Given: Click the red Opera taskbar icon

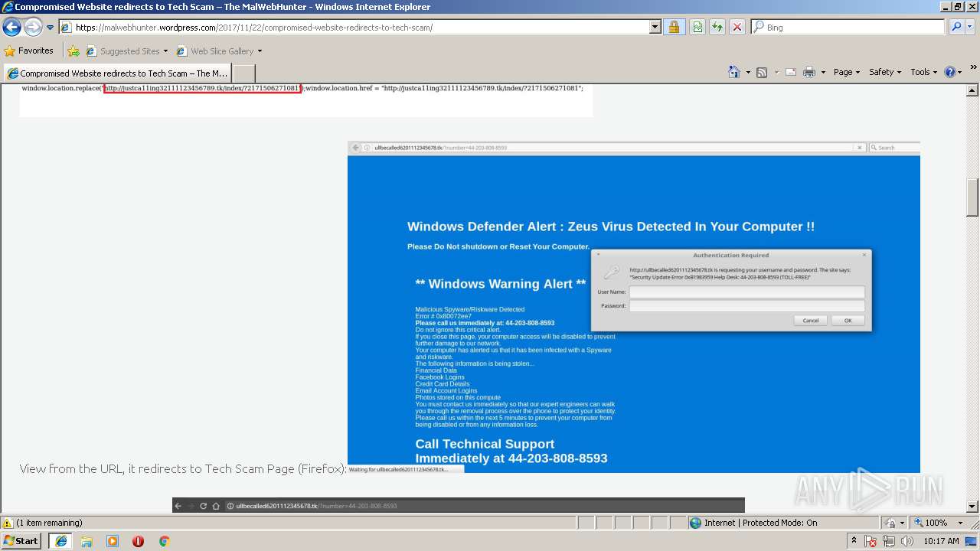Looking at the screenshot, I should 138,541.
